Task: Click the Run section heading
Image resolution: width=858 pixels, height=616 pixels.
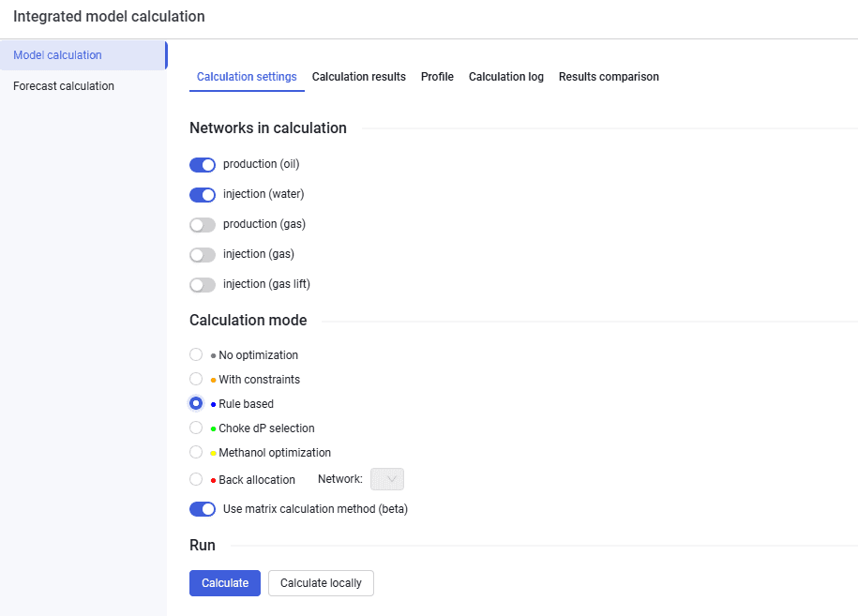Action: click(203, 546)
